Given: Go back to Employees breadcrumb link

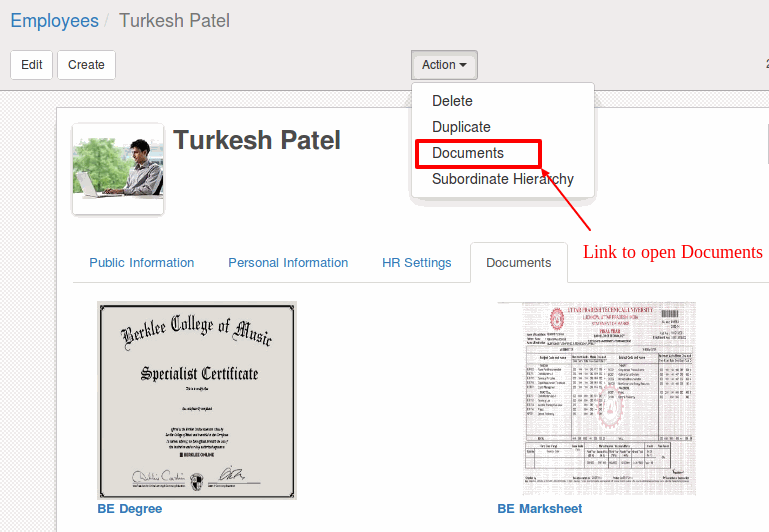Looking at the screenshot, I should (54, 21).
